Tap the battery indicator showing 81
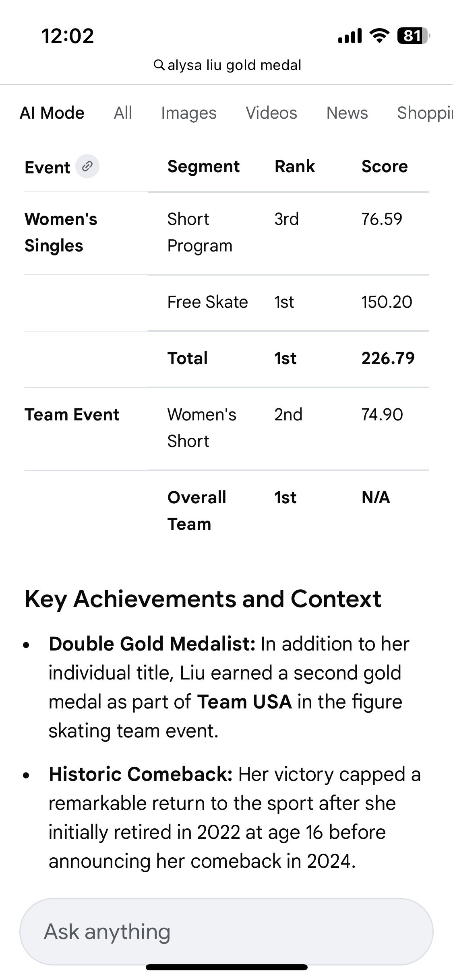The width and height of the screenshot is (453, 980). [x=413, y=36]
